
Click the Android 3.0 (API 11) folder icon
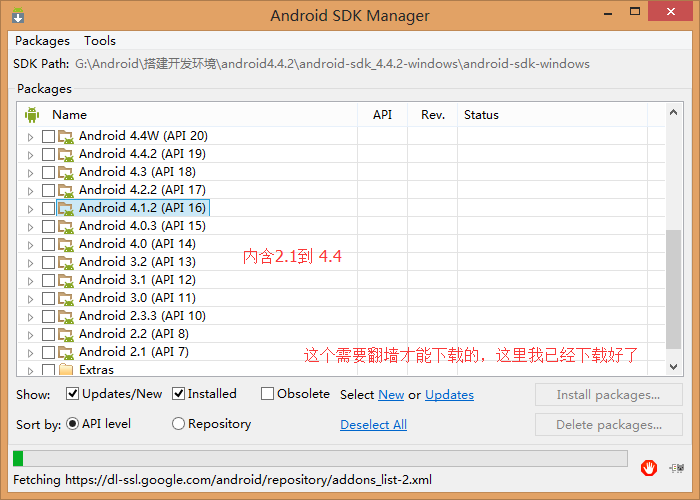[x=66, y=298]
